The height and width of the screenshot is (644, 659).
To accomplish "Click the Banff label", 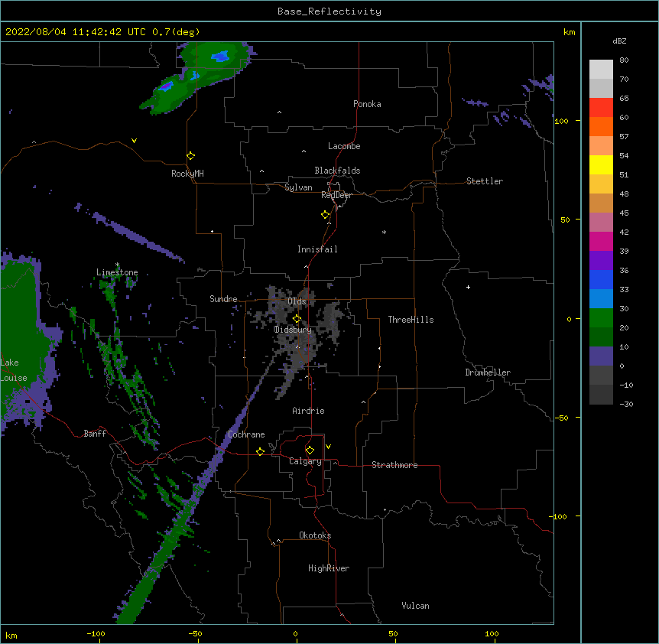I will click(x=95, y=434).
